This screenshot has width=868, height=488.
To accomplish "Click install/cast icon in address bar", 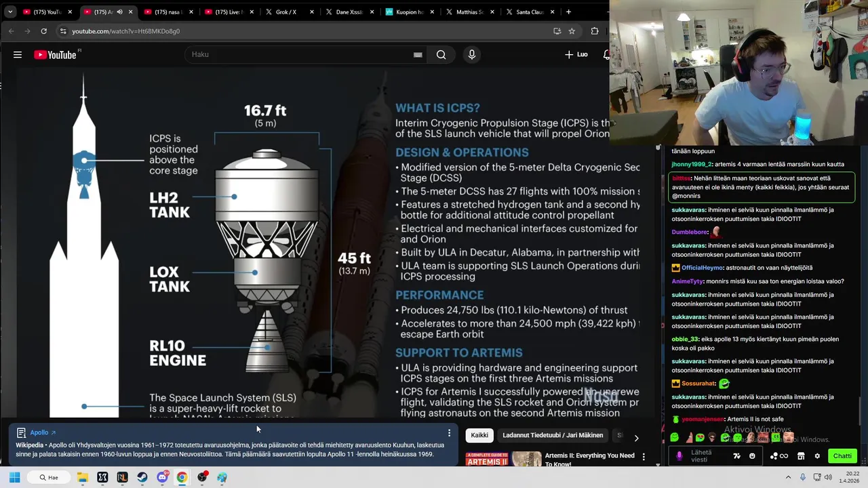I will (x=557, y=31).
